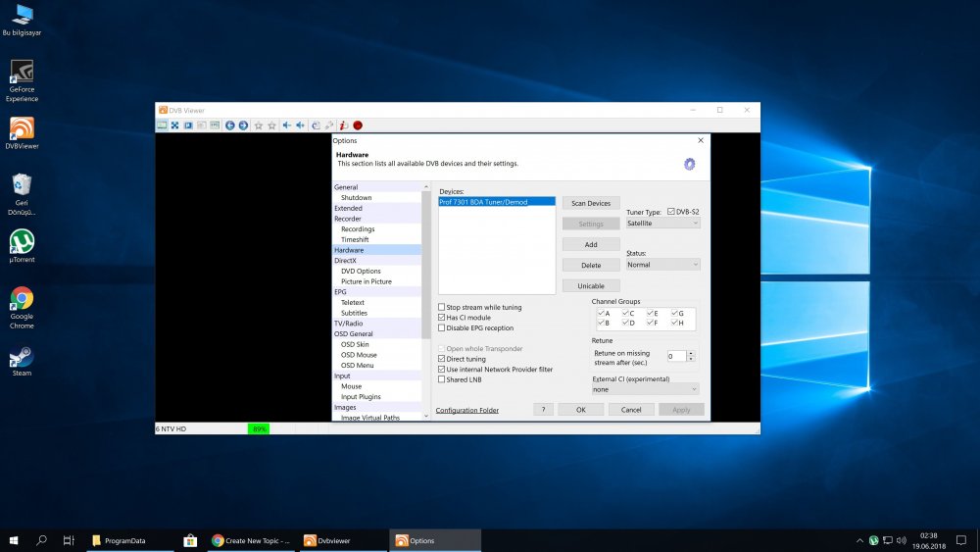Select Recordings in the options tree

(x=358, y=229)
